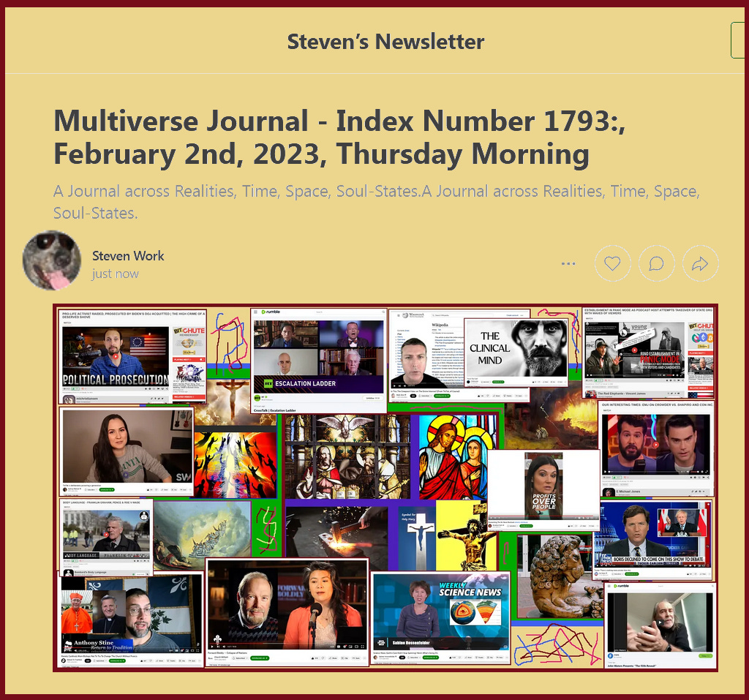
Task: Click the heart like icon
Action: tap(612, 263)
